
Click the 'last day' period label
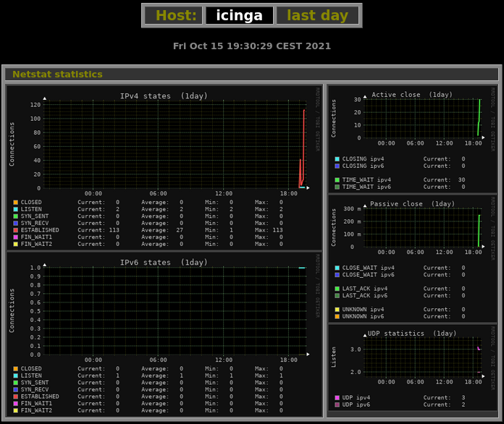pos(317,15)
